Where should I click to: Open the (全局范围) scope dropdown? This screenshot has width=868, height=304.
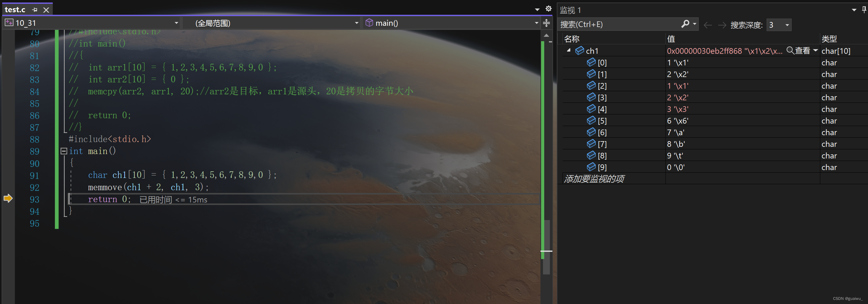(356, 23)
